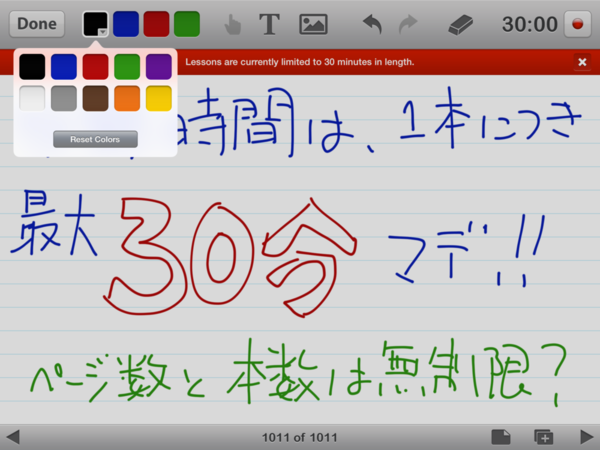Go to the previous page arrow
600x450 pixels.
[13, 437]
